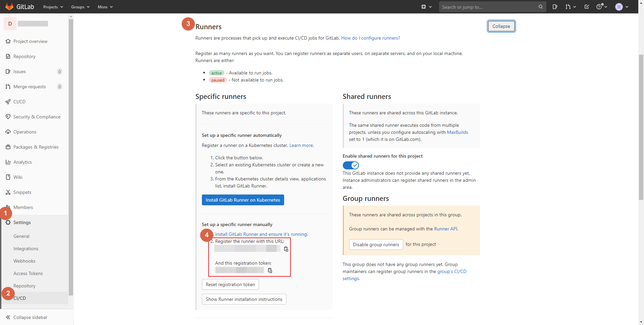Open Merge requests in sidebar
Screen dimensions: 644x325
point(30,87)
